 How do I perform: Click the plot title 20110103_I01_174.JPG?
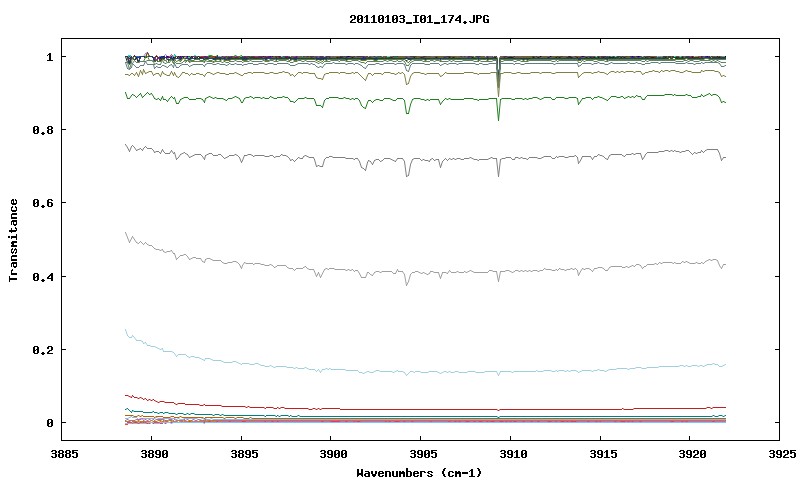419,19
